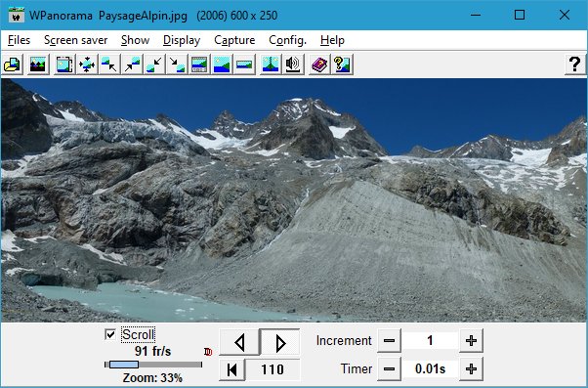Open the Screen saver menu
The image size is (588, 388).
(x=76, y=40)
